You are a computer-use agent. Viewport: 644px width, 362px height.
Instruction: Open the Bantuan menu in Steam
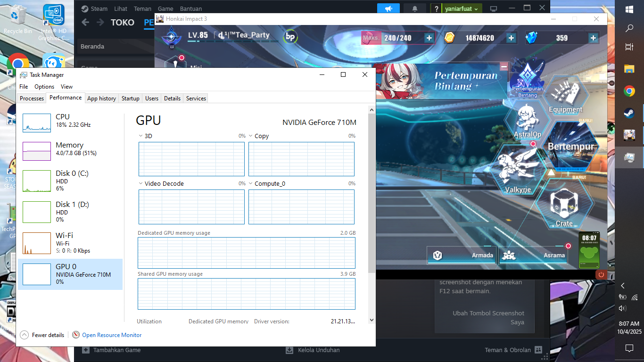click(191, 8)
